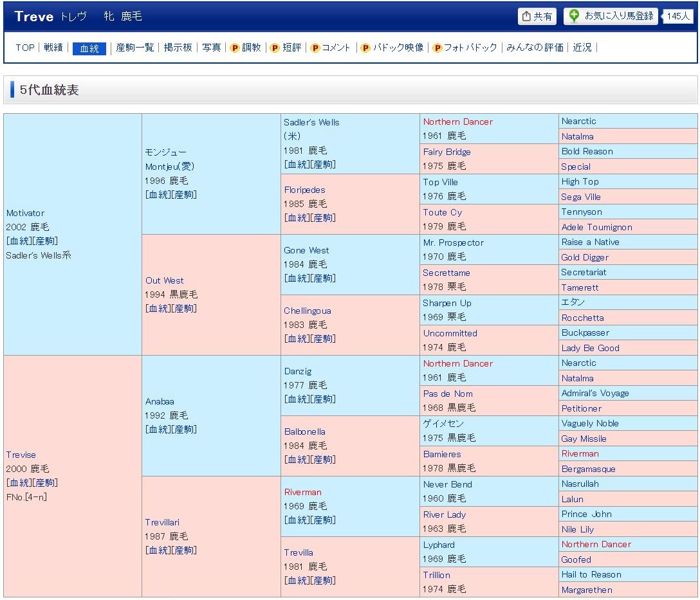Open the Motivator horse link
This screenshot has width=700, height=600.
pyautogui.click(x=25, y=213)
